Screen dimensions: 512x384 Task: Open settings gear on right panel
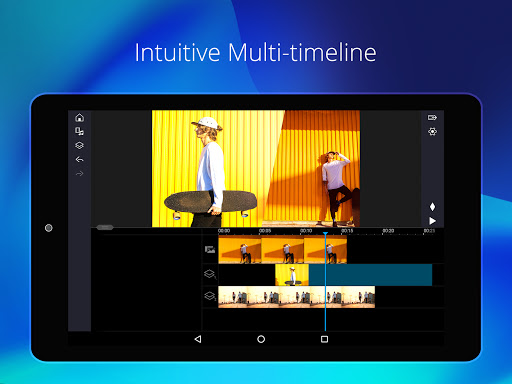click(432, 132)
